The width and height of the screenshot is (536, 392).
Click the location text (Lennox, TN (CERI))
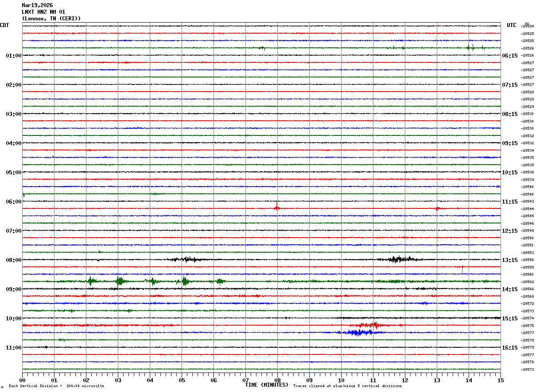(51, 19)
